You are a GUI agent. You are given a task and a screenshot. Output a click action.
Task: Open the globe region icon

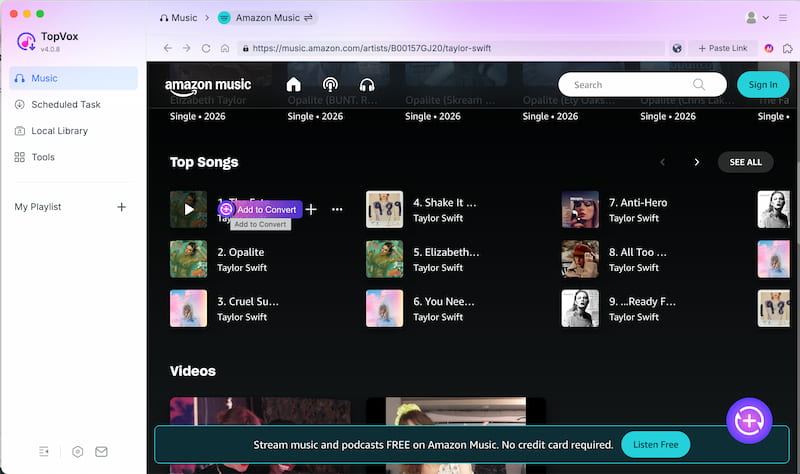[677, 48]
